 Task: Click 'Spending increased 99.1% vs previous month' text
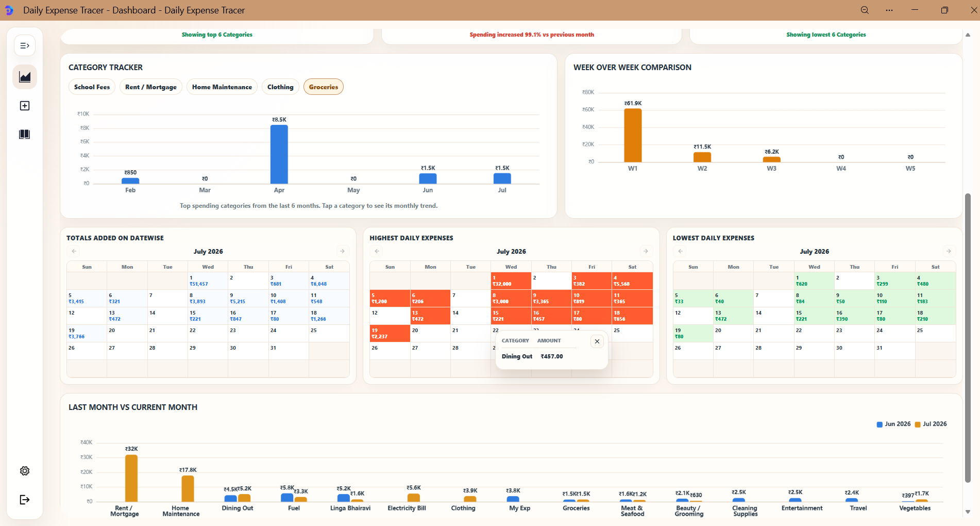point(532,35)
